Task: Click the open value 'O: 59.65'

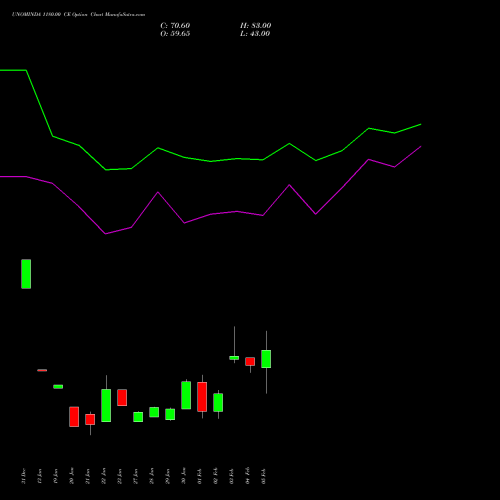Action: [x=175, y=34]
